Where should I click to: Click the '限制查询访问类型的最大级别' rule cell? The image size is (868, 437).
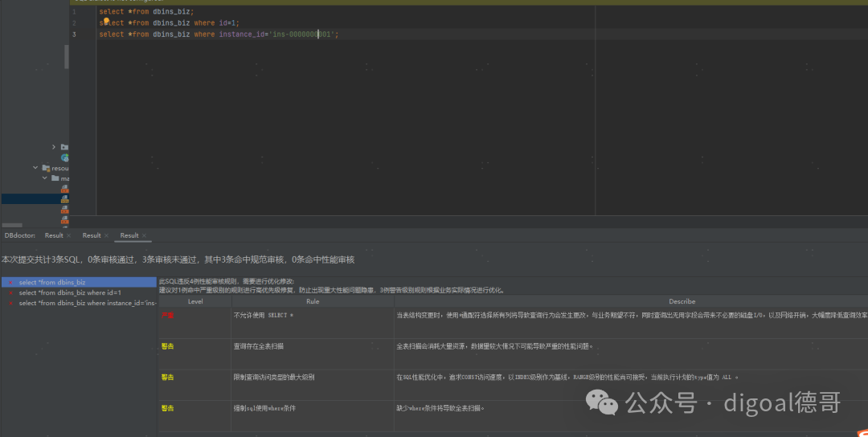313,385
